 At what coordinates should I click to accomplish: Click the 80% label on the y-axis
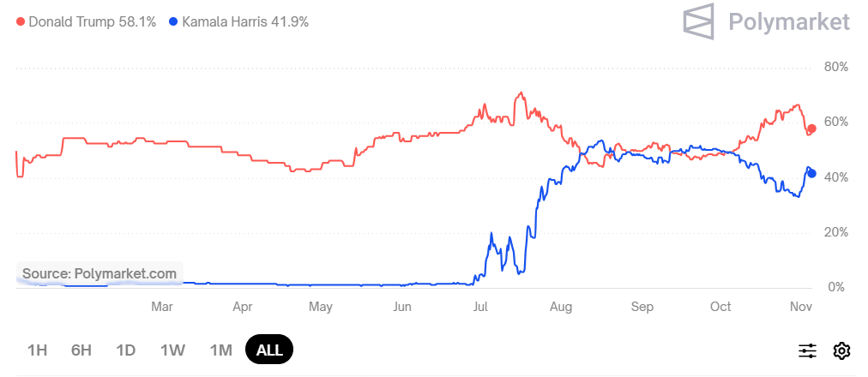point(835,67)
